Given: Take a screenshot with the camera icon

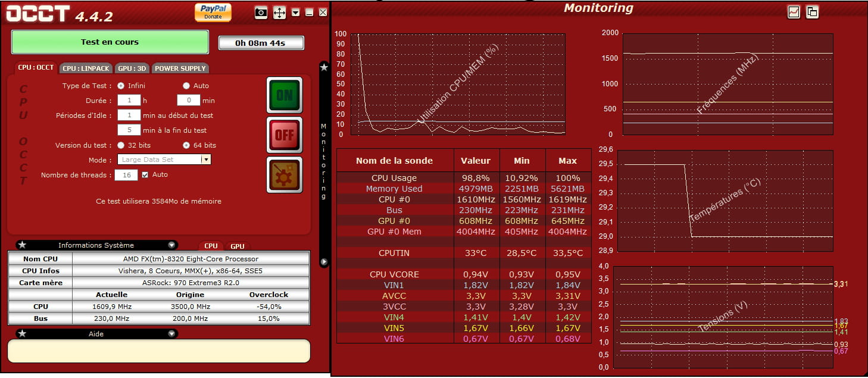Looking at the screenshot, I should click(261, 13).
